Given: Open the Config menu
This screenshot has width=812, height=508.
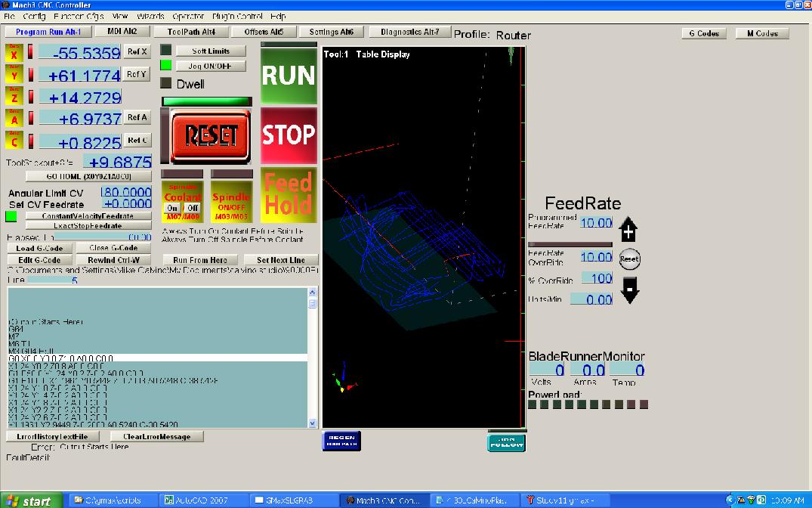Looking at the screenshot, I should [x=34, y=17].
